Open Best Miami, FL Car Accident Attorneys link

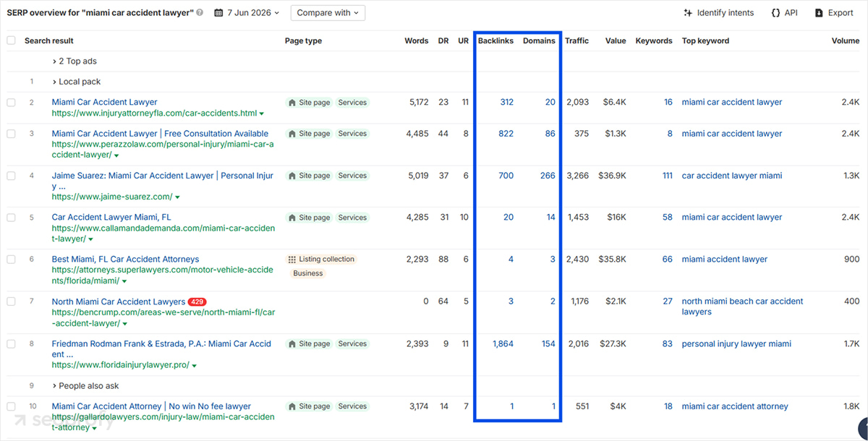coord(125,259)
